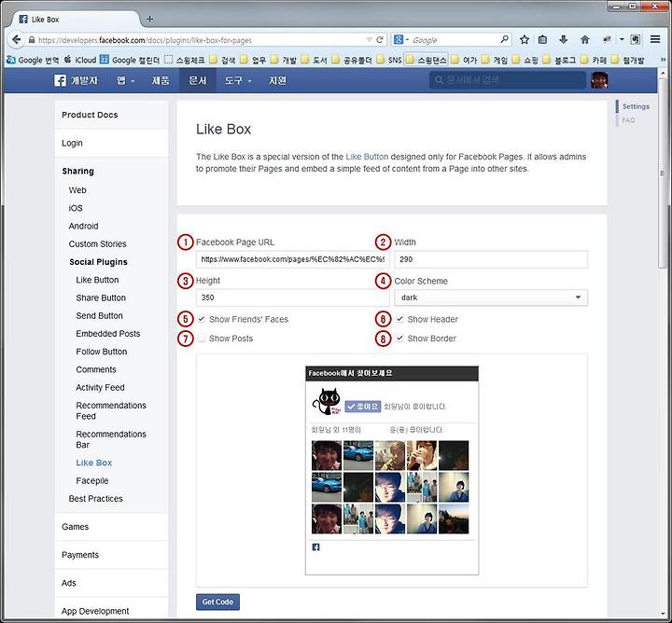
Task: Open the toolbar dropdown arrow beside addon icon
Action: tap(622, 39)
